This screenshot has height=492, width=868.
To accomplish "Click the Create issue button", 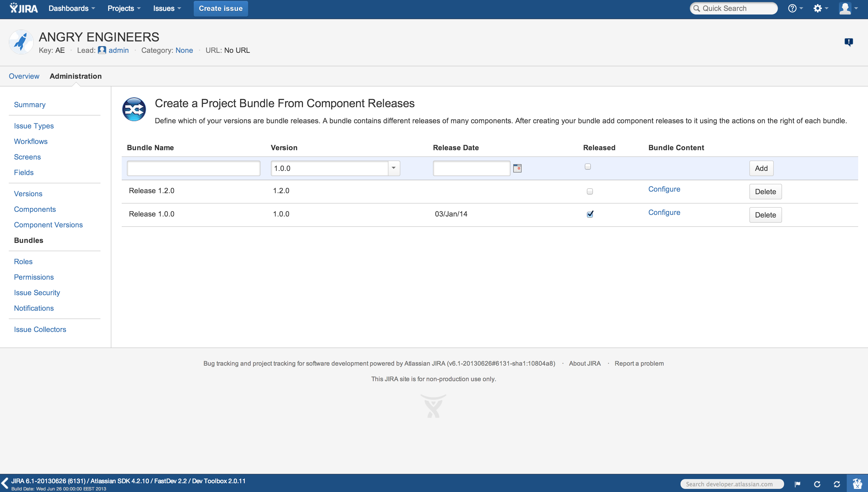I will point(221,9).
